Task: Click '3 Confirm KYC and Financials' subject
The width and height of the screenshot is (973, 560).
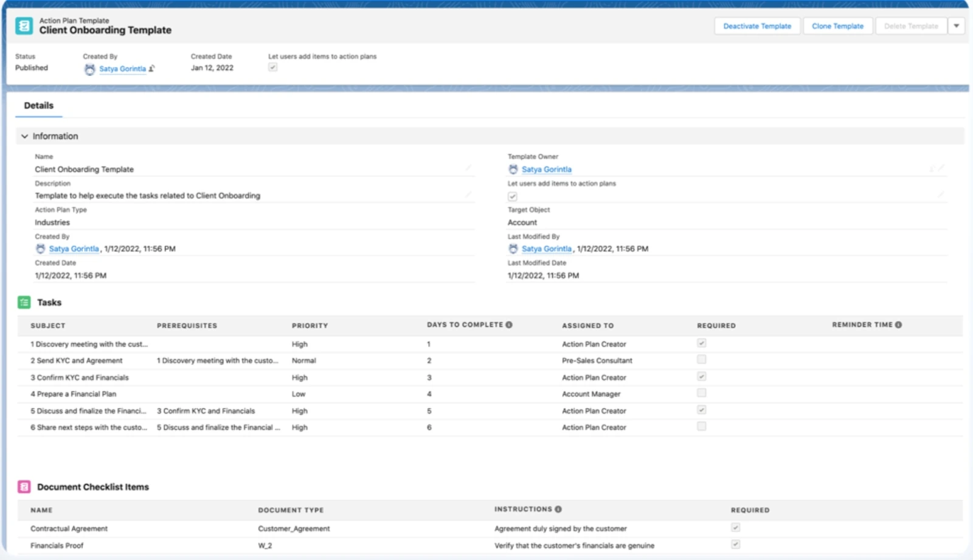Action: pyautogui.click(x=80, y=378)
